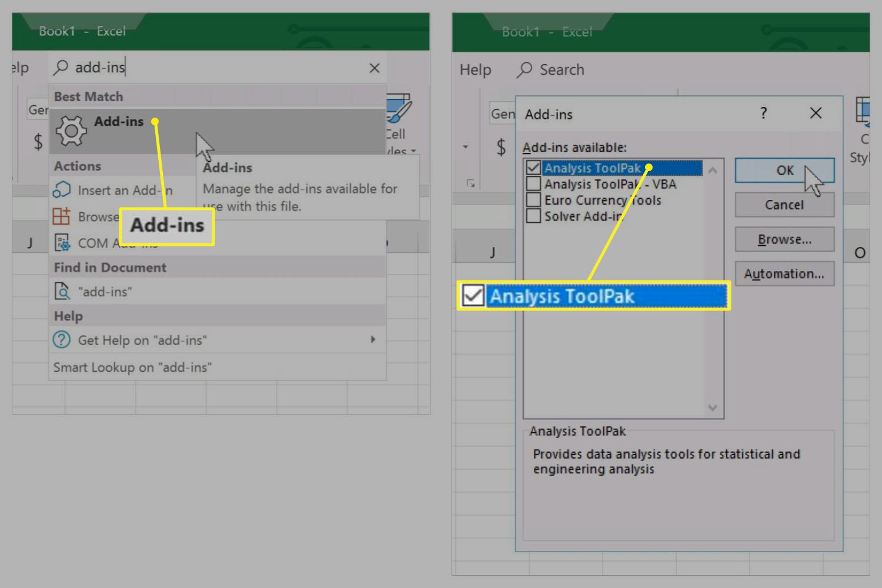
Task: Click the Automation... button
Action: coord(784,273)
